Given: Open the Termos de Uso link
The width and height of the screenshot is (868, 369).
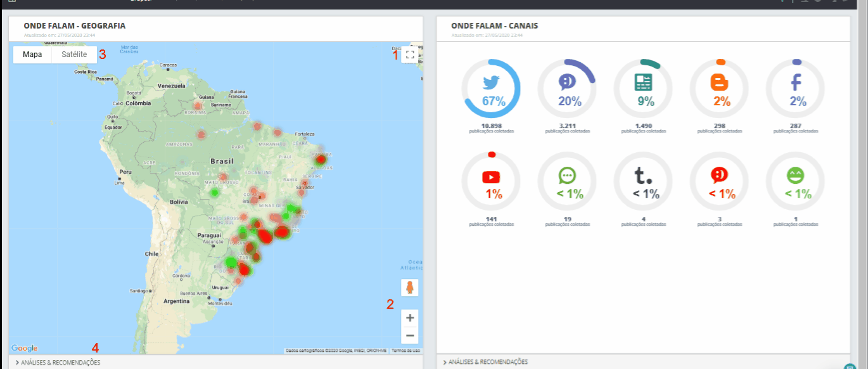Looking at the screenshot, I should (x=405, y=351).
